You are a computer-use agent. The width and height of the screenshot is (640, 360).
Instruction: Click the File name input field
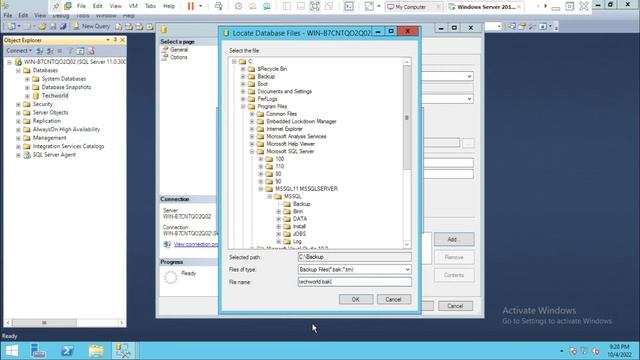[354, 282]
